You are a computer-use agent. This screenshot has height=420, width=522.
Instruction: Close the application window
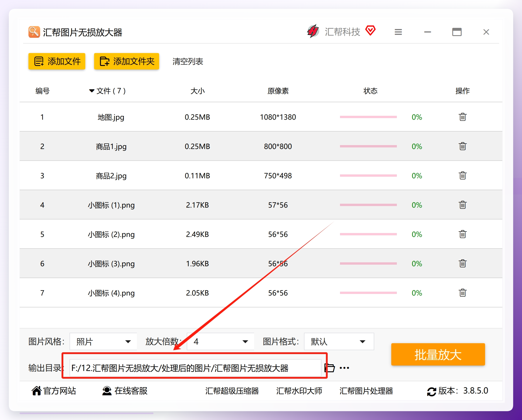tap(486, 32)
